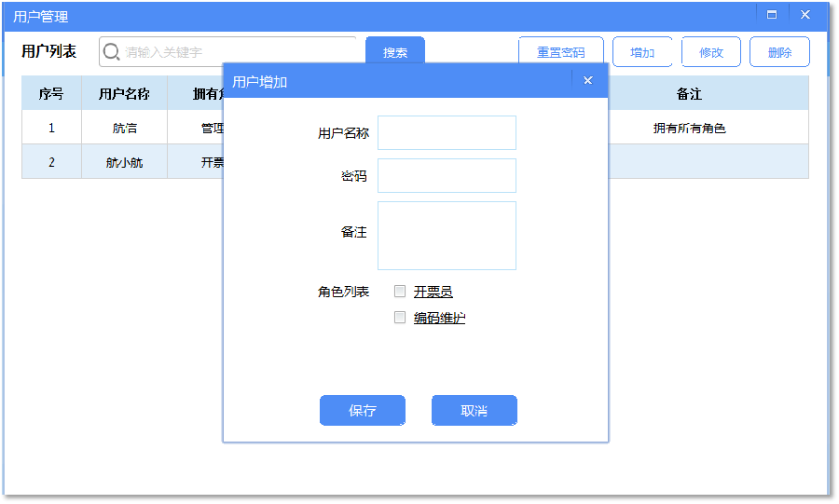Click the 用户名称 column header
The image size is (839, 504).
124,94
